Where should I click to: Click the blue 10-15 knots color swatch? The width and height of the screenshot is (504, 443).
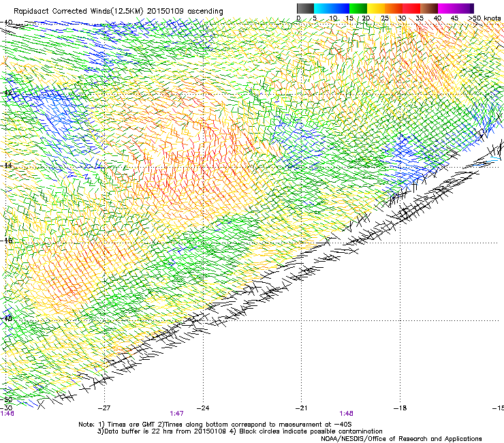[x=341, y=8]
